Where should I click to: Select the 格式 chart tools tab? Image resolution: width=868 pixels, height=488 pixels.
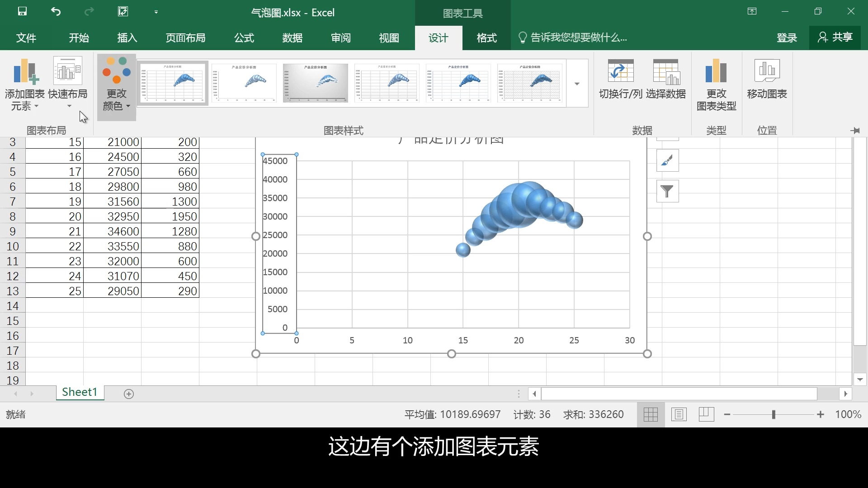pos(487,38)
